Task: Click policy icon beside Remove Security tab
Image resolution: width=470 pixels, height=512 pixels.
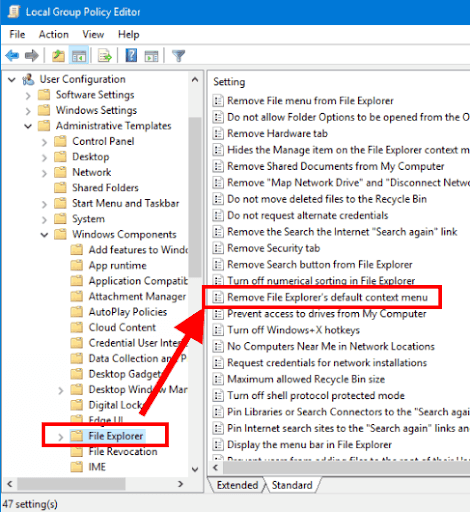Action: tap(218, 248)
